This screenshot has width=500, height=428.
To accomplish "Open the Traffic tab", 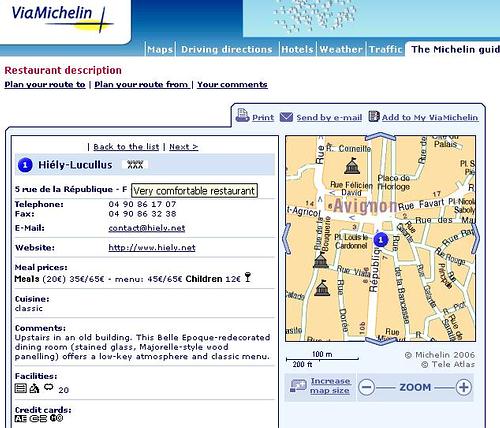I will click(385, 49).
